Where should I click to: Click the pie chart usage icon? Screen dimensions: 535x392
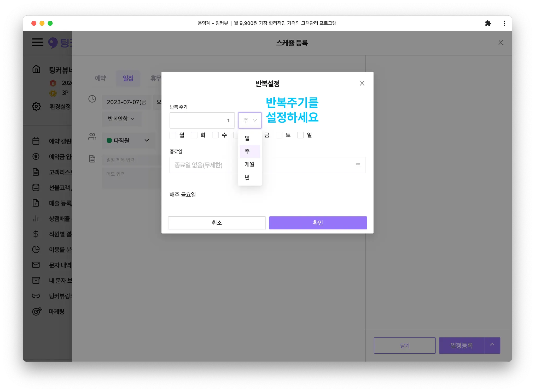(x=36, y=250)
